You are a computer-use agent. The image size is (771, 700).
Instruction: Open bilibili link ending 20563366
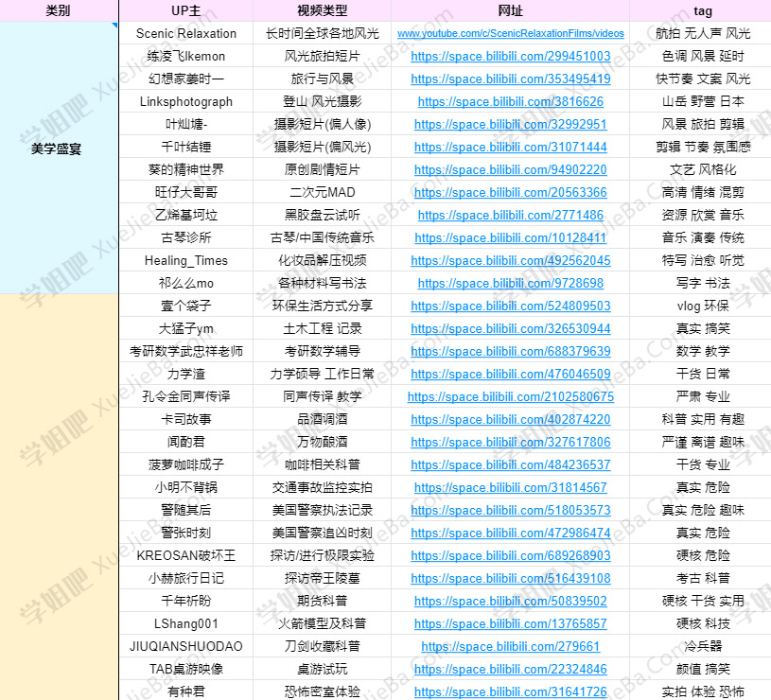coord(511,192)
